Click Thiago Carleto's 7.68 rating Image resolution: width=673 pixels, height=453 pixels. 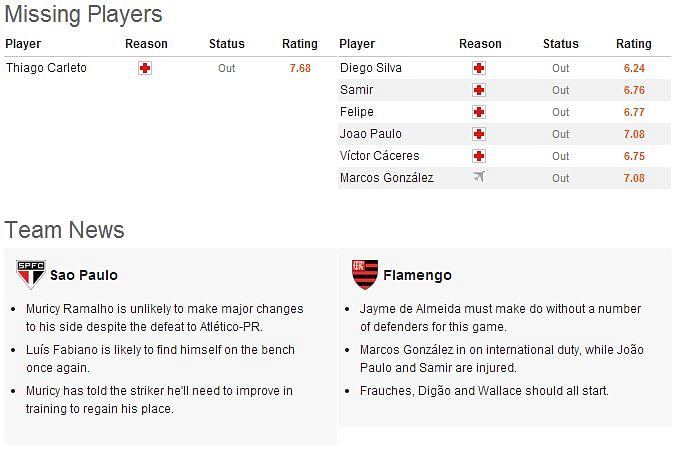pyautogui.click(x=300, y=68)
